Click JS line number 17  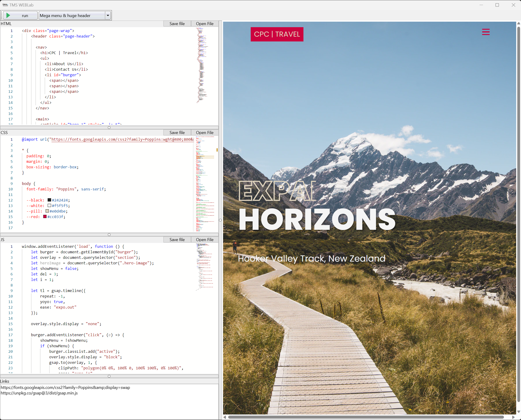[x=11, y=335]
